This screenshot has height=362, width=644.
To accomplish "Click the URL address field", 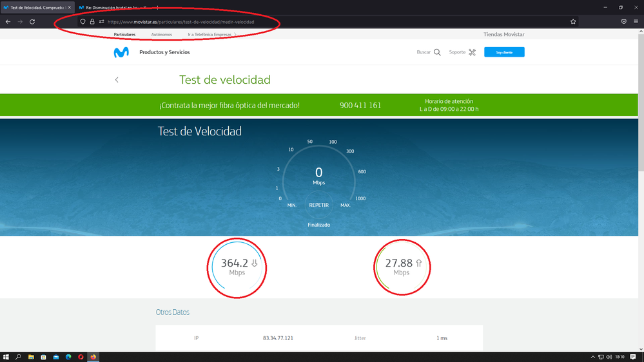I will pyautogui.click(x=322, y=22).
